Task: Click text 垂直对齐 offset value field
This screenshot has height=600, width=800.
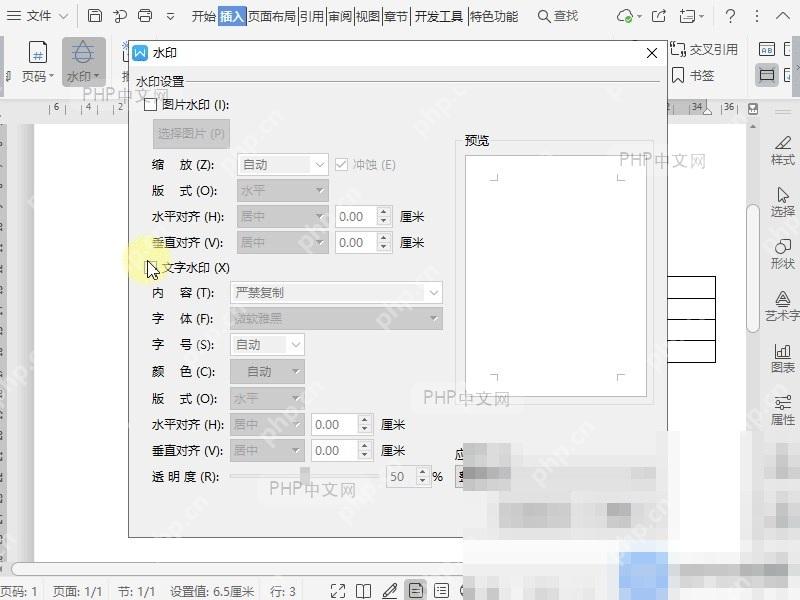Action: pos(334,451)
